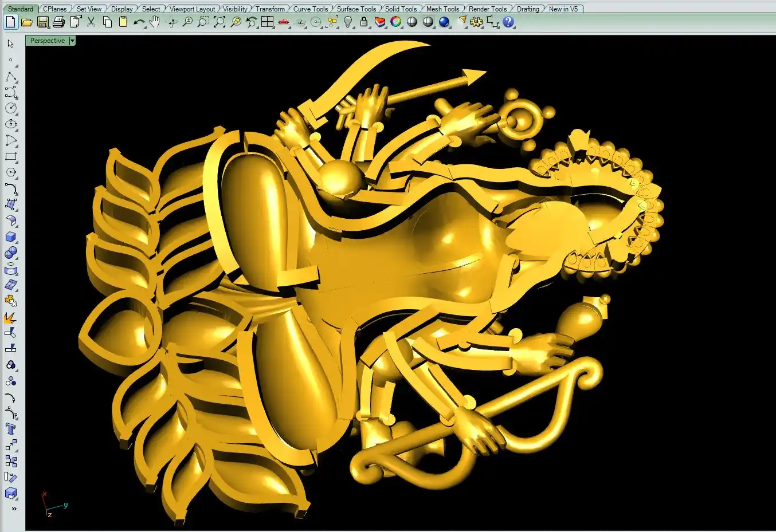Toggle the light bulb hide objects icon
The width and height of the screenshot is (776, 532).
coord(348,22)
